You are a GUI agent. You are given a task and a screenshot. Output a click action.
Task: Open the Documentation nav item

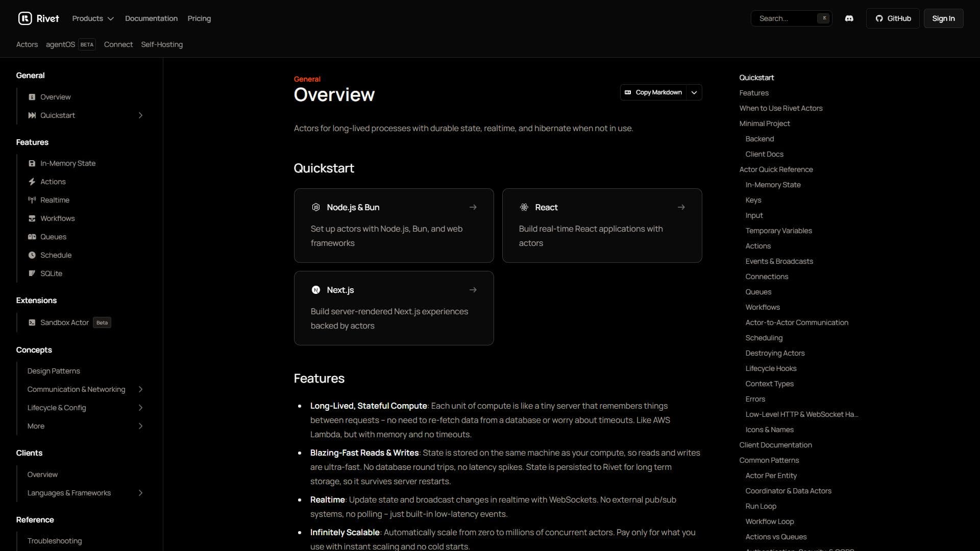pos(151,18)
